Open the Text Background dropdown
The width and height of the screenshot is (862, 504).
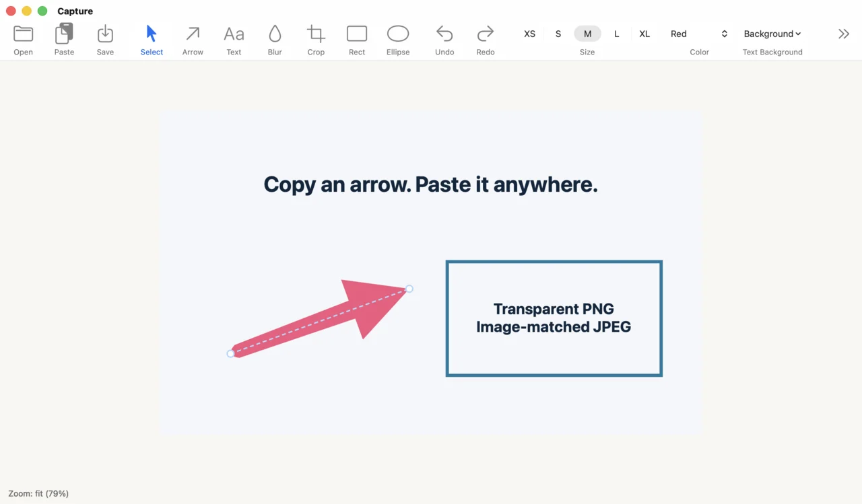772,34
